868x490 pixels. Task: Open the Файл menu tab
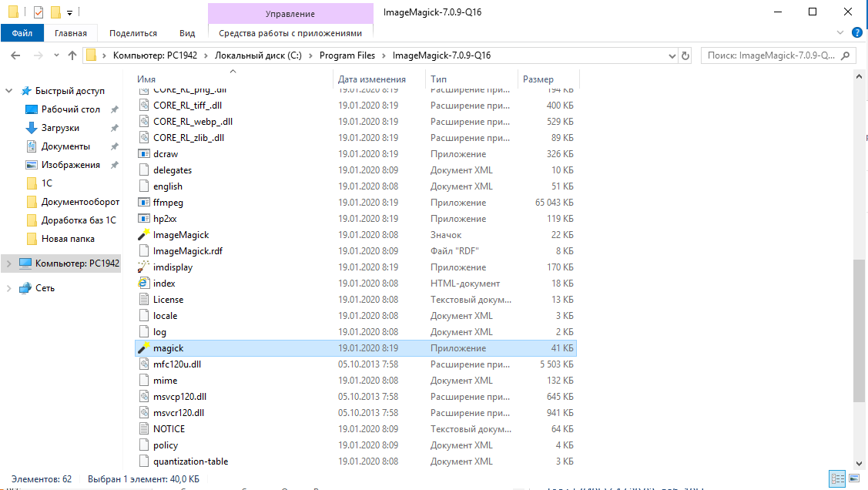tap(22, 33)
